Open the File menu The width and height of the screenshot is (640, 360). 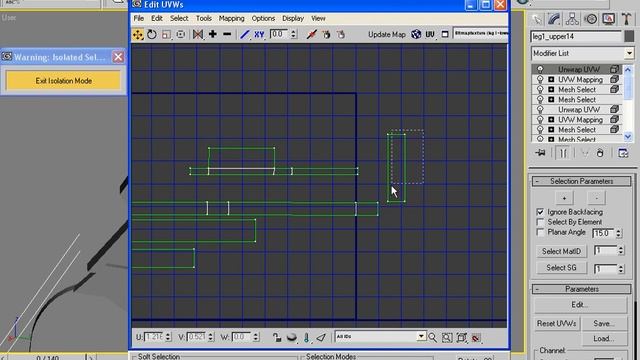click(x=139, y=18)
